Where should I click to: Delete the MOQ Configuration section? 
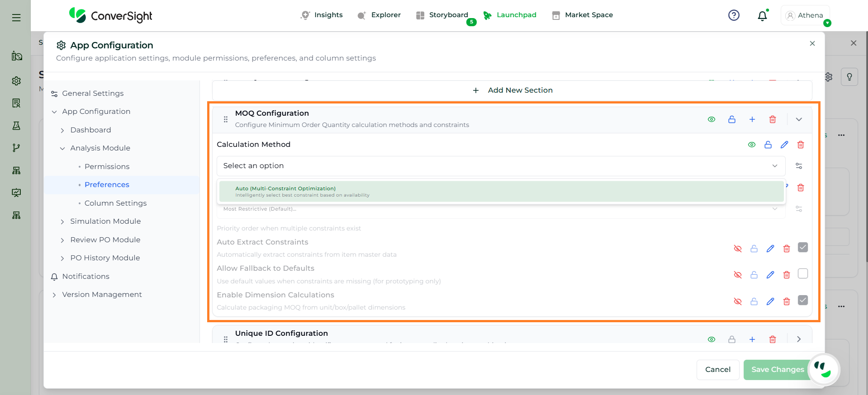[x=773, y=119]
